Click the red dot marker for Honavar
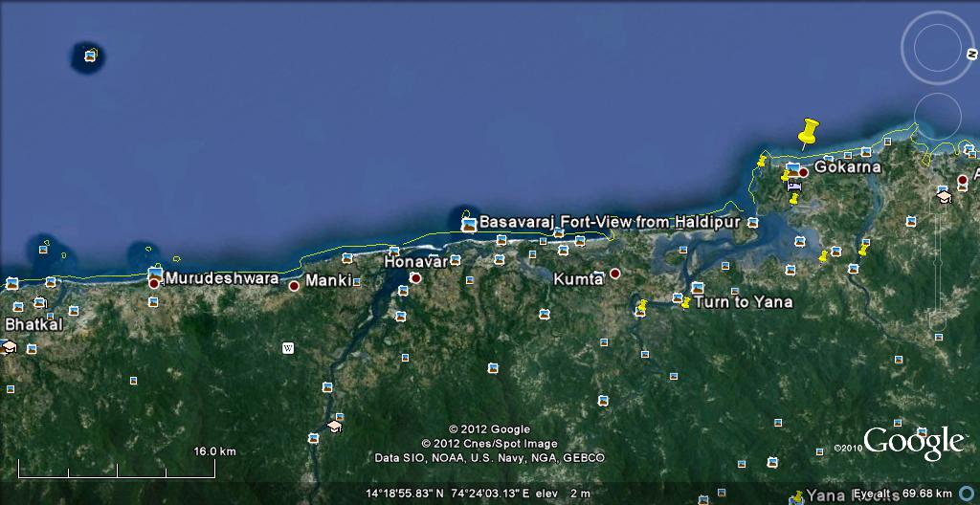980x505 pixels. [415, 278]
